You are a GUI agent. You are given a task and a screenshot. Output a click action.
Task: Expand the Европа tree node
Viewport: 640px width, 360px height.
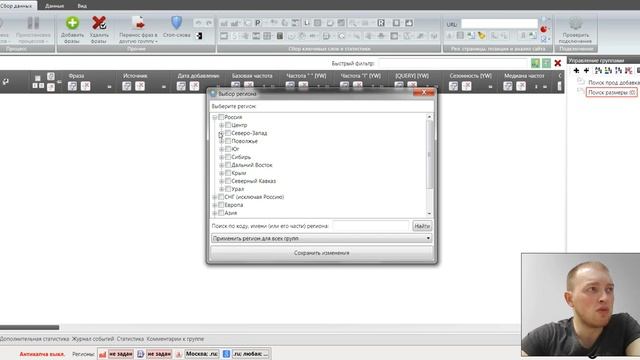[x=215, y=205]
